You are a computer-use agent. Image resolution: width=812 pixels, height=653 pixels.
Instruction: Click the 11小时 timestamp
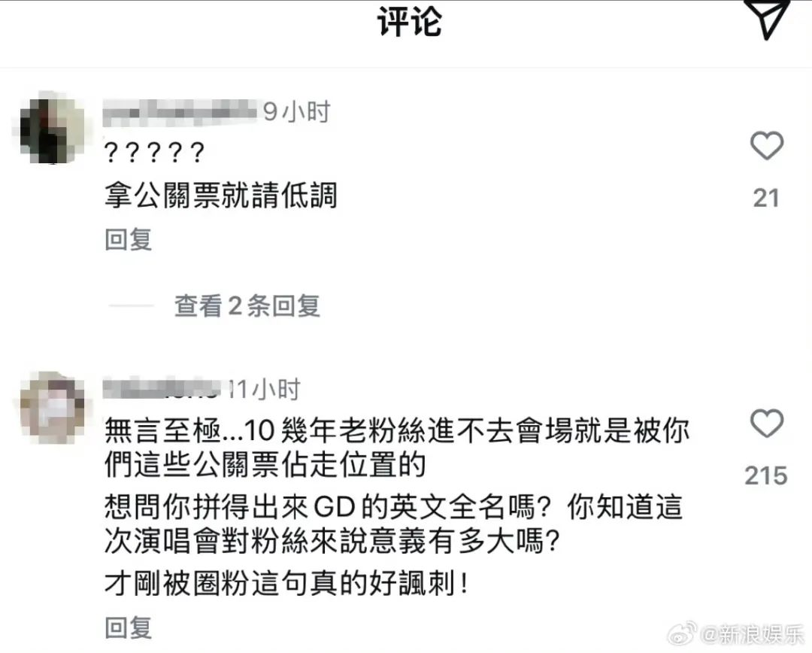[265, 389]
